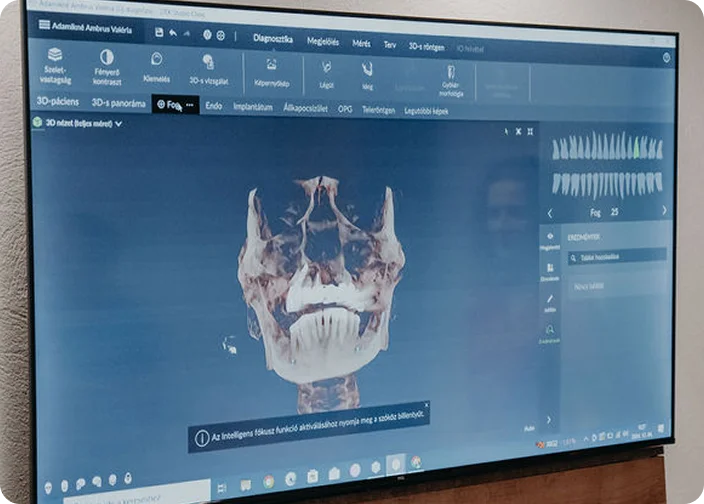Go to the previous tooth with left arrow

point(549,213)
